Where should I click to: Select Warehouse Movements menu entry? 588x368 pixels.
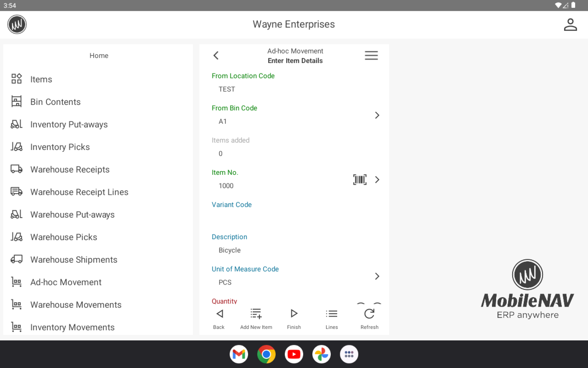[x=98, y=304]
